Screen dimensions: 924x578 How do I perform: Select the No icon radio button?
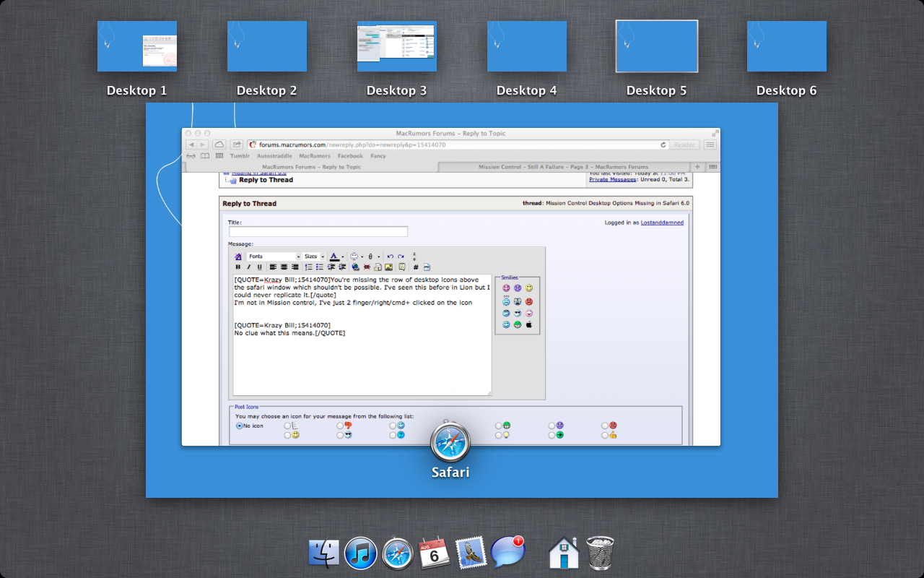point(239,426)
